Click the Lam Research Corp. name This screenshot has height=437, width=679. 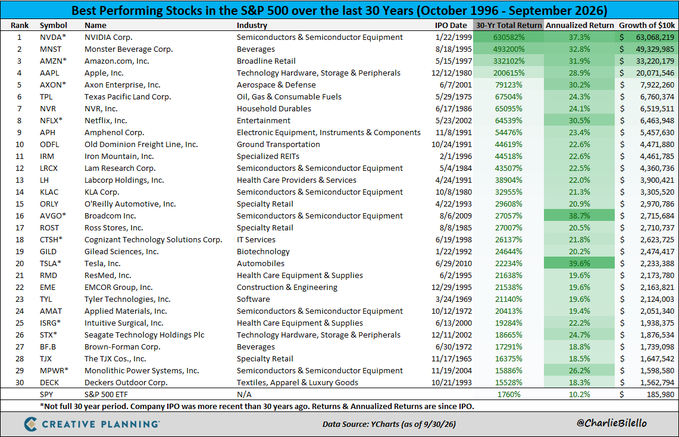coord(120,168)
